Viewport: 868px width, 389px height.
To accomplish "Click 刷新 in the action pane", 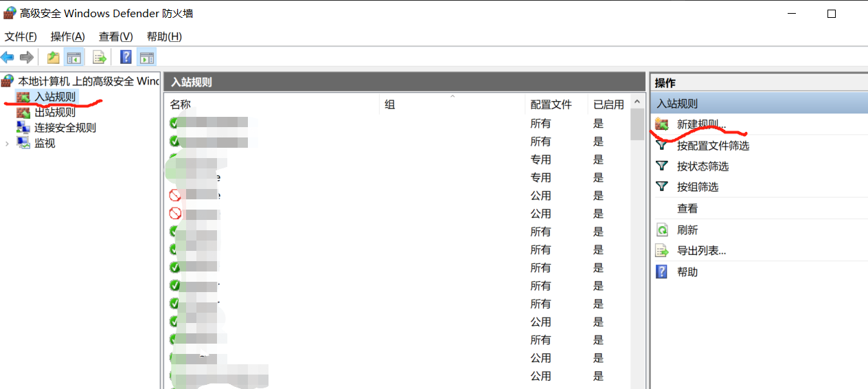I will pos(687,230).
